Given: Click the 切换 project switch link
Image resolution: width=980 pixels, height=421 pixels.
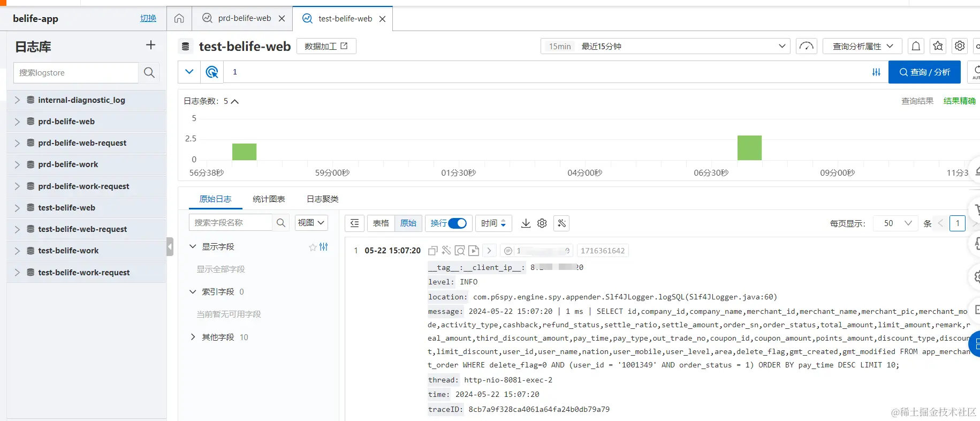Looking at the screenshot, I should [148, 18].
